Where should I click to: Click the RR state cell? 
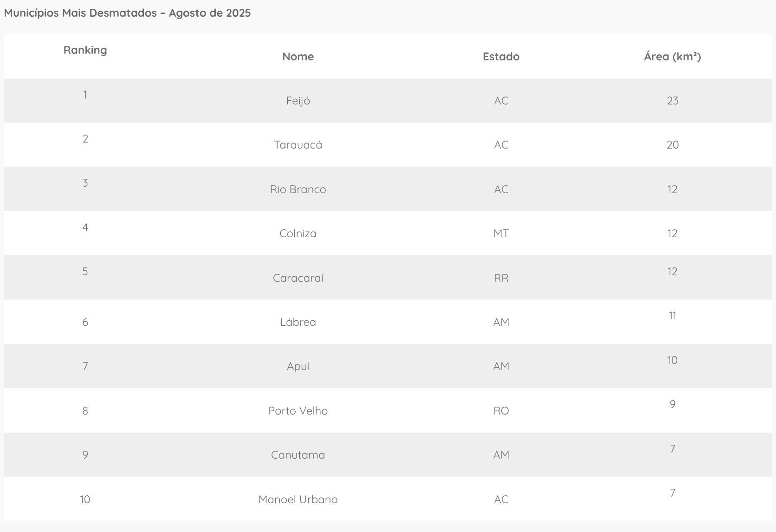[x=501, y=278]
